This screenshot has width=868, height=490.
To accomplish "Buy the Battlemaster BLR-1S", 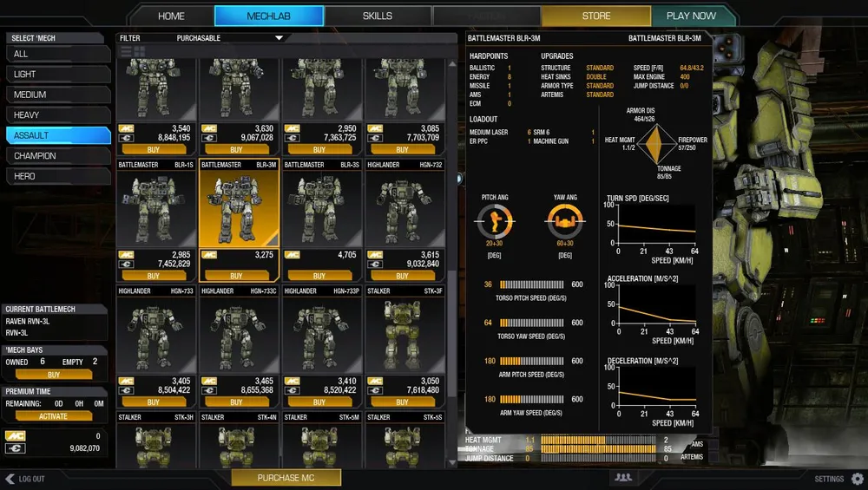I will coord(154,276).
